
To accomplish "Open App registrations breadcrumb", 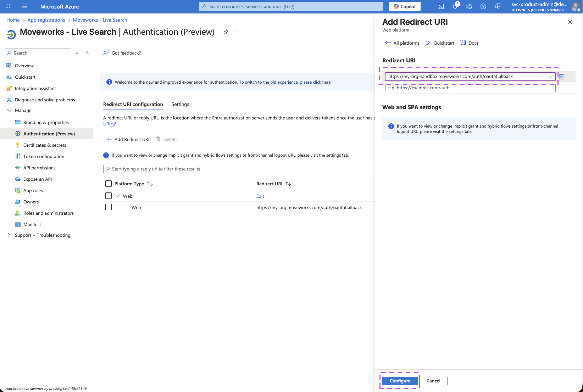I will click(x=46, y=20).
